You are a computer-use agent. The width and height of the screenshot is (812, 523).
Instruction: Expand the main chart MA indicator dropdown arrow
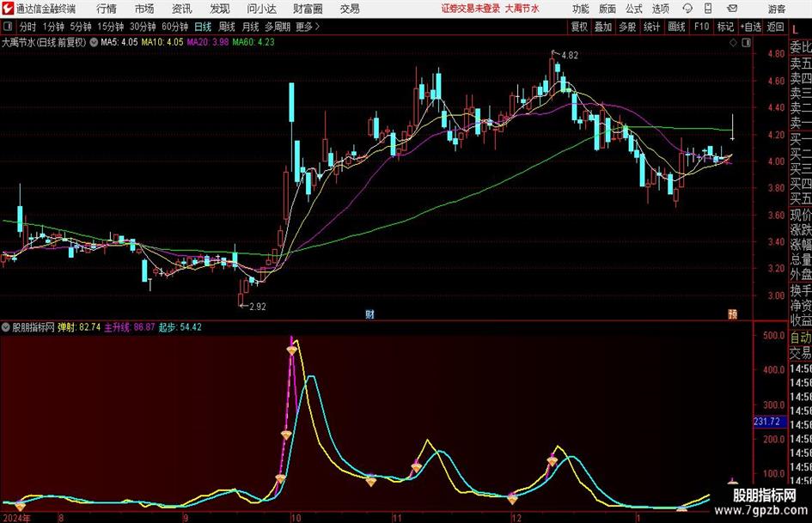(94, 42)
